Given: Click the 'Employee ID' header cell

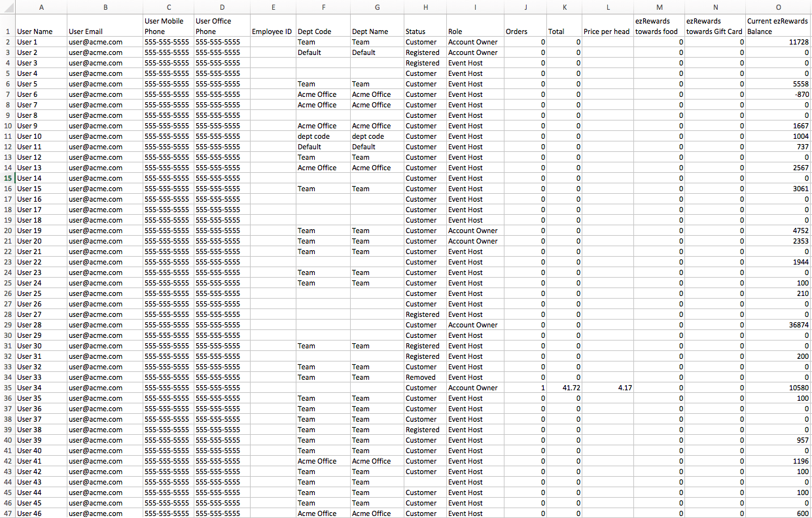Looking at the screenshot, I should click(273, 26).
